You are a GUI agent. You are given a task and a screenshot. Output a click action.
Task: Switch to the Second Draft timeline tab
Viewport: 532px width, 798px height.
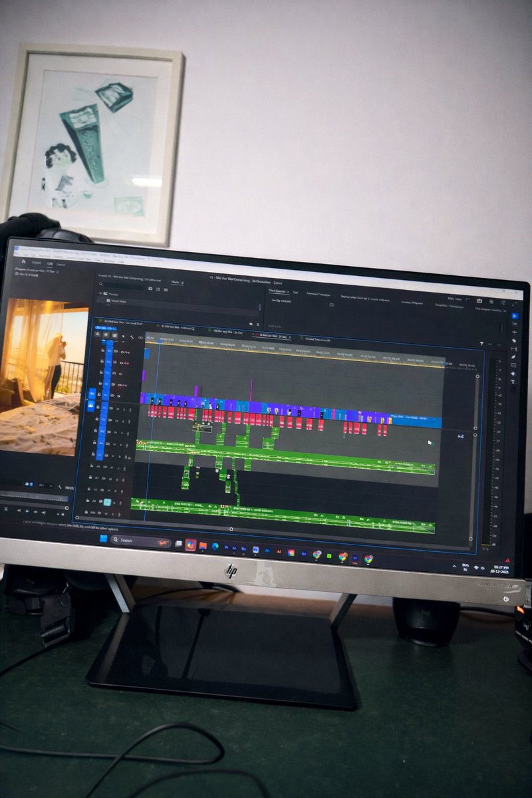(123, 323)
